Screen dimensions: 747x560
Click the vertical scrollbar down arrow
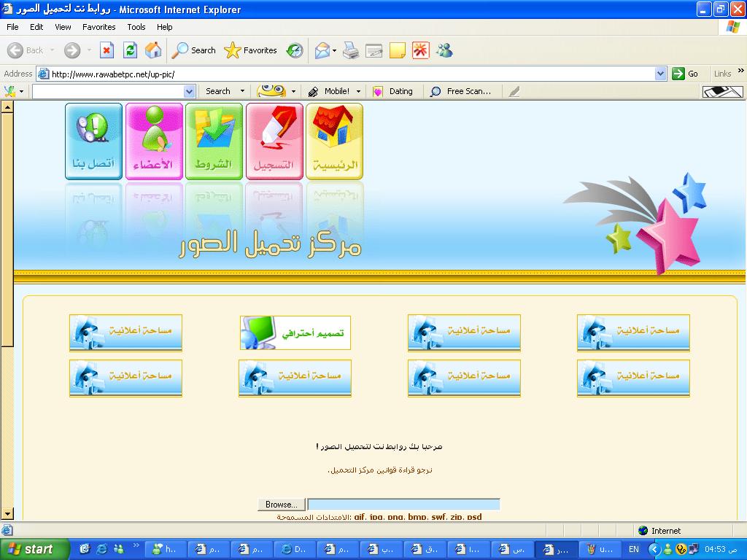click(x=7, y=514)
